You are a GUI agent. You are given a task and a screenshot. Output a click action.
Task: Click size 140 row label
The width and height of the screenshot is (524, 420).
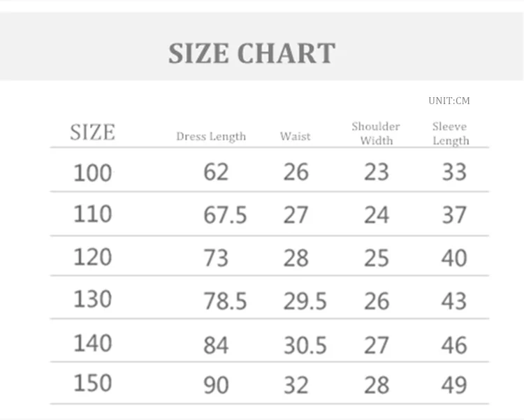tap(92, 343)
